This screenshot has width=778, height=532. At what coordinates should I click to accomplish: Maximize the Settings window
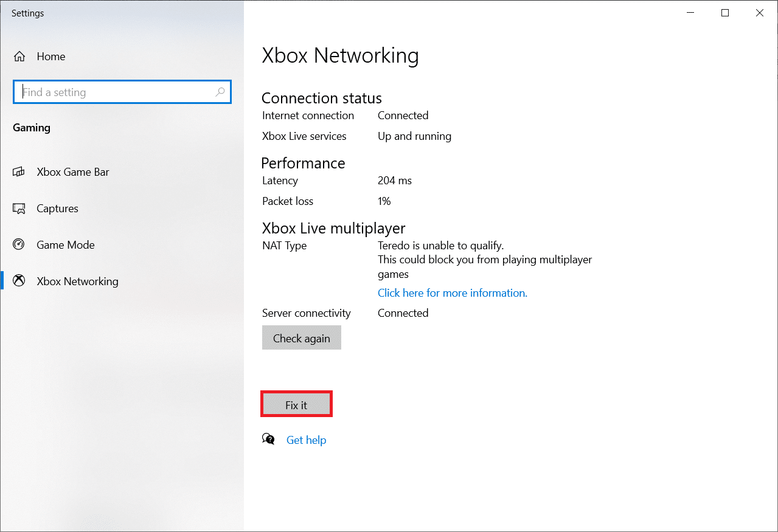point(725,13)
